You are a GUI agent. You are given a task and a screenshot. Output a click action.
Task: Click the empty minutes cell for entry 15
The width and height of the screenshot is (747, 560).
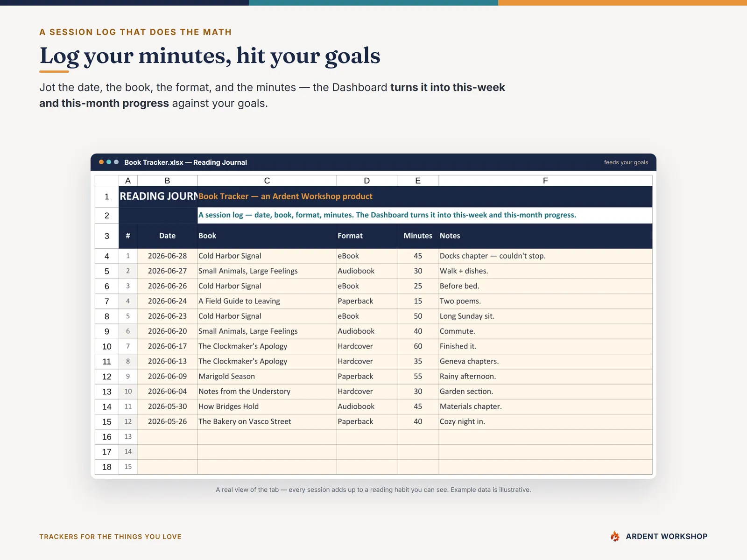click(418, 467)
